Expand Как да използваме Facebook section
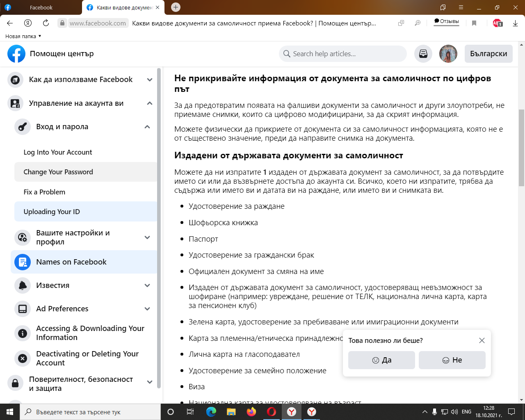This screenshot has height=420, width=525. tap(150, 80)
